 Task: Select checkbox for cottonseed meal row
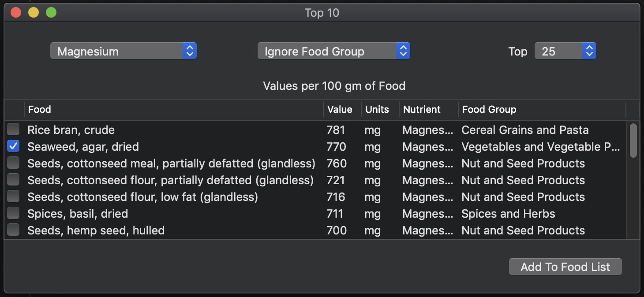point(13,163)
